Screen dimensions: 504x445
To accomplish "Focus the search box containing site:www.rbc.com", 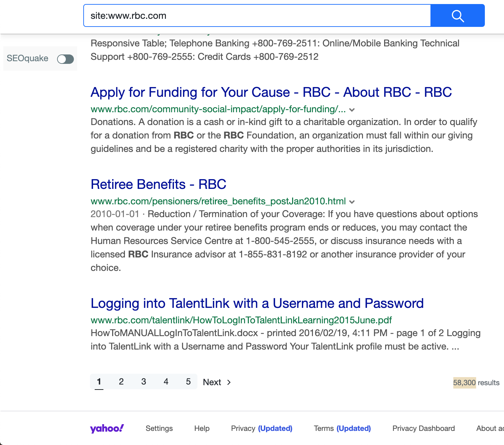I will (257, 15).
